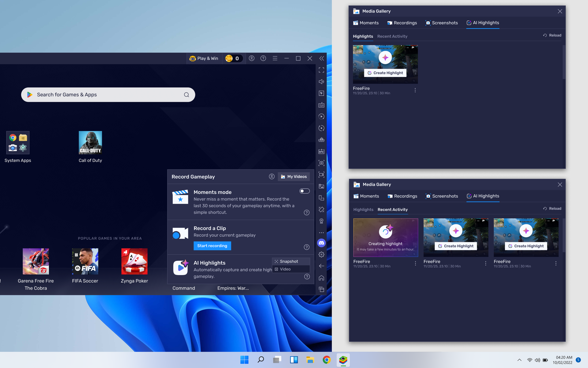Show more sidebar tools via three dots
This screenshot has width=588, height=368.
coord(321,233)
